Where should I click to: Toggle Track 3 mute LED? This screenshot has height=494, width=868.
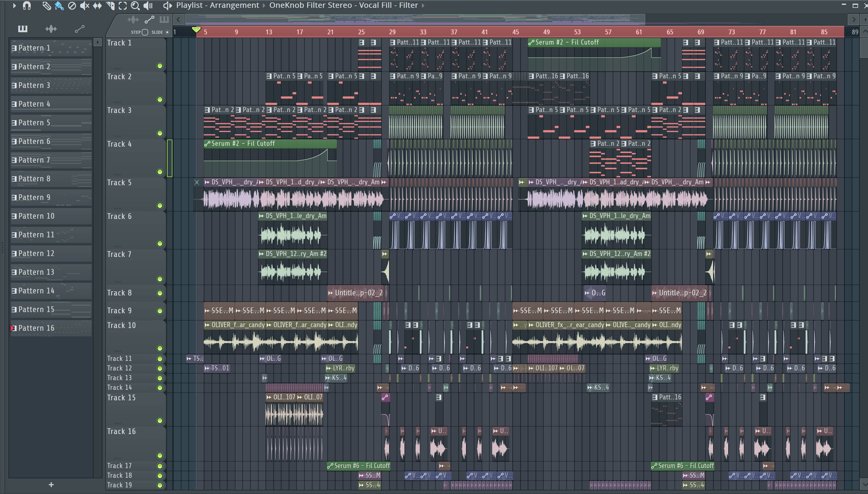click(160, 133)
